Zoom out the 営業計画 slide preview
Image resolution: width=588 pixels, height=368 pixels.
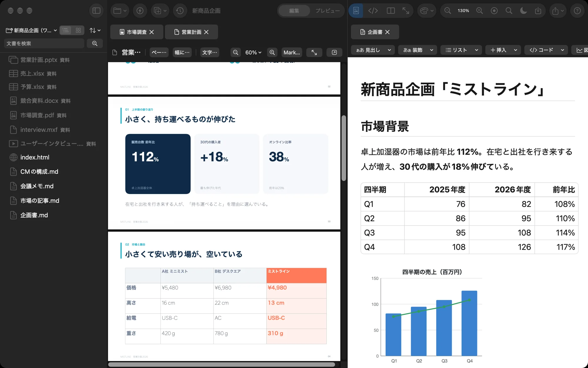coord(235,52)
